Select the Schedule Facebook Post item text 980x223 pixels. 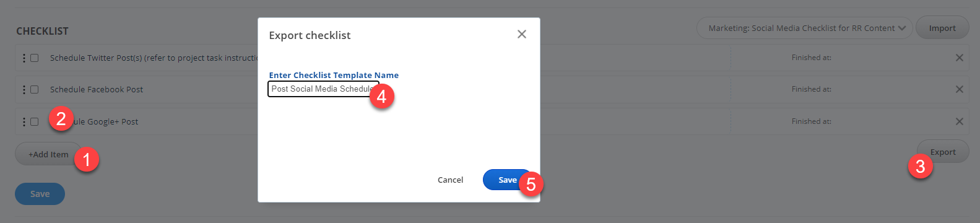click(97, 89)
